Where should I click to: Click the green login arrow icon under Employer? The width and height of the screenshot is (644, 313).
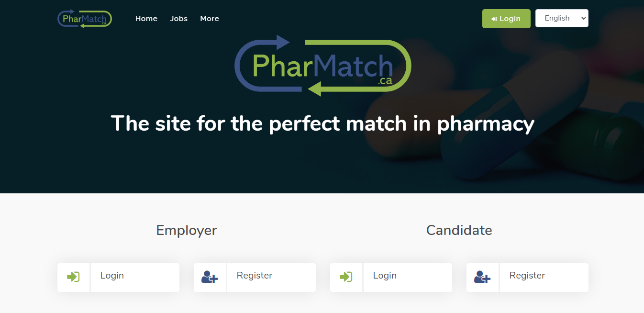(x=73, y=277)
